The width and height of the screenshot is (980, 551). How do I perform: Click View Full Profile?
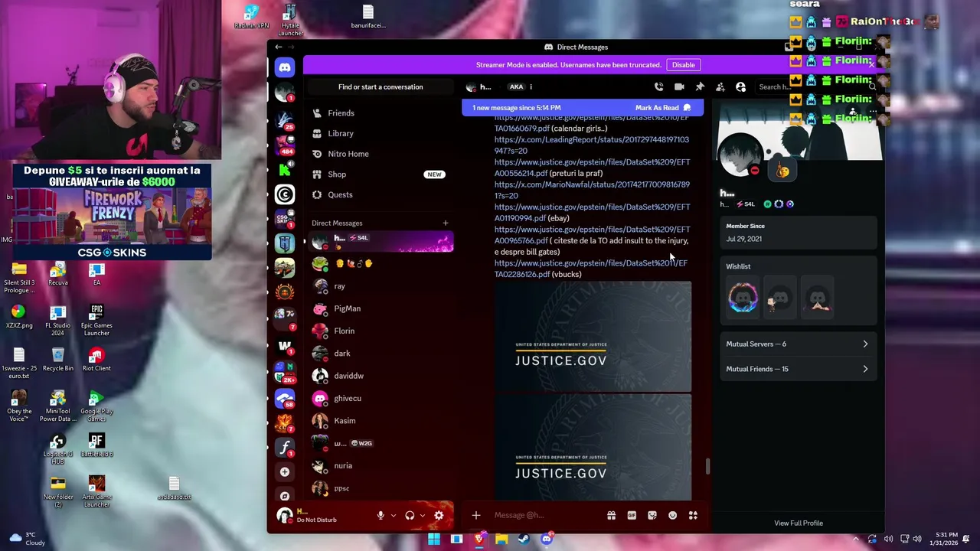point(798,523)
